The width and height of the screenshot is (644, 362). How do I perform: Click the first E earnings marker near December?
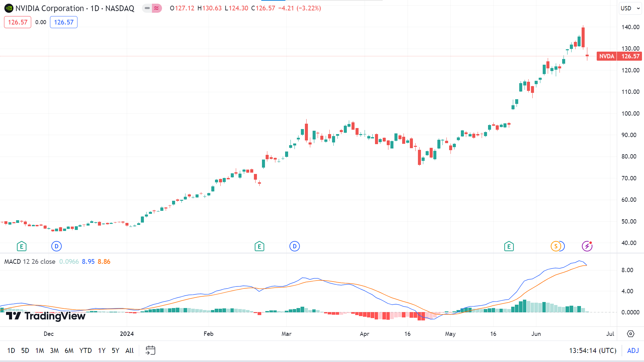click(21, 246)
